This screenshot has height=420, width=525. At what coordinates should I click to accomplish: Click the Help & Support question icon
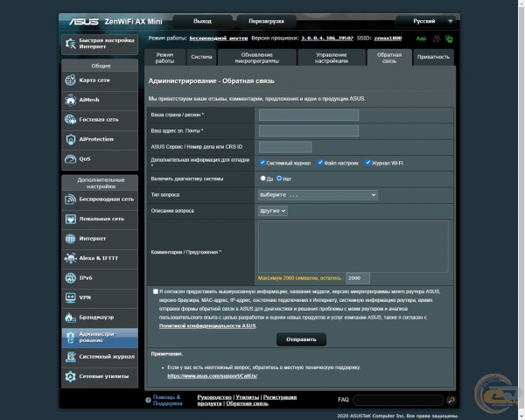coord(148,400)
